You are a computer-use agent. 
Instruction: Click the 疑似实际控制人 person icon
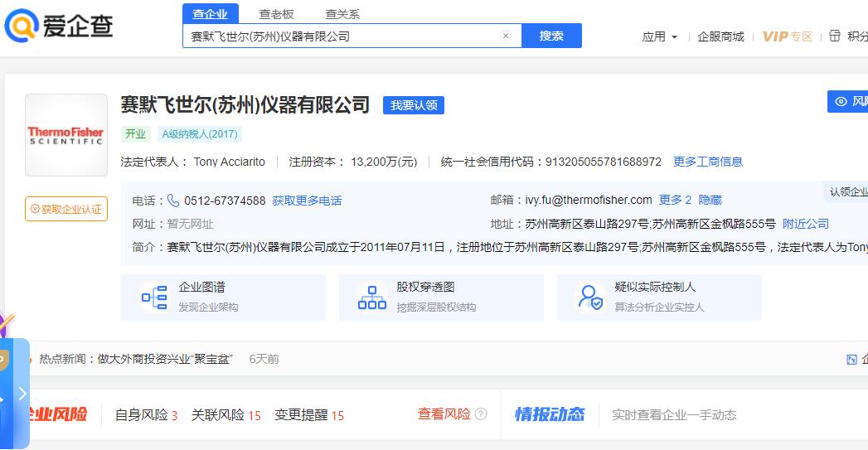point(590,298)
